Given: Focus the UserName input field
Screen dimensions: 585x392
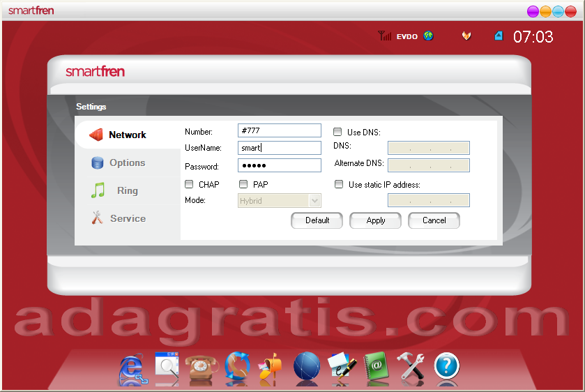Looking at the screenshot, I should coord(280,148).
